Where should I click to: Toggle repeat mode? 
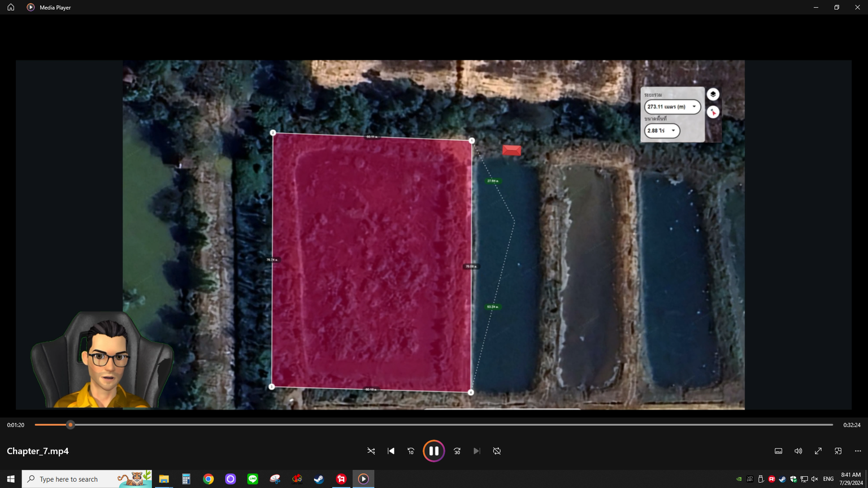[497, 451]
